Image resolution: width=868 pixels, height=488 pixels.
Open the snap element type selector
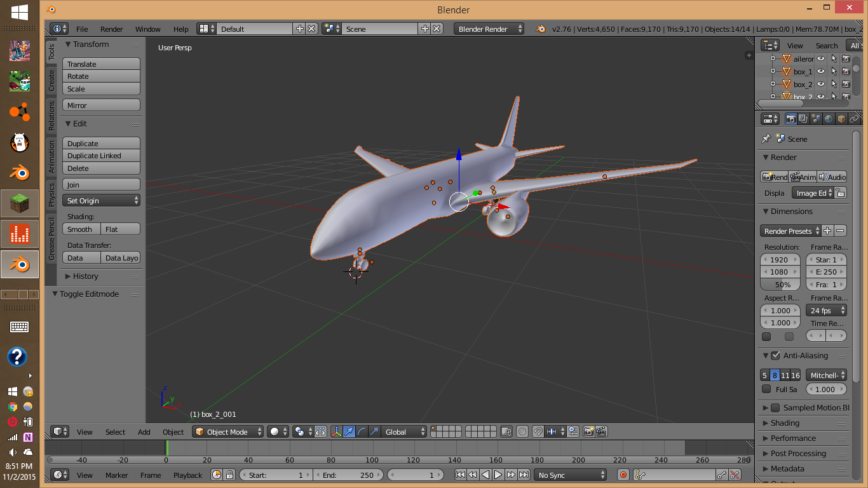(x=555, y=431)
